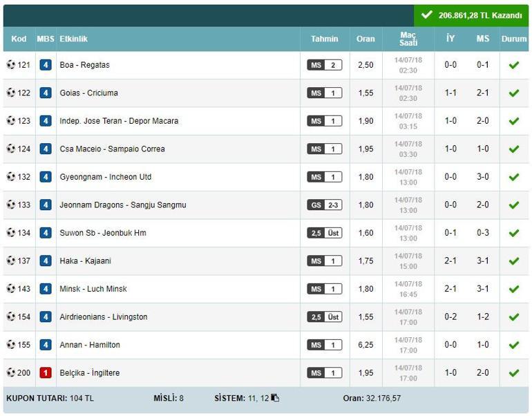
Task: Click the copy icon next to Sistem 11, 12
Action: 275,398
